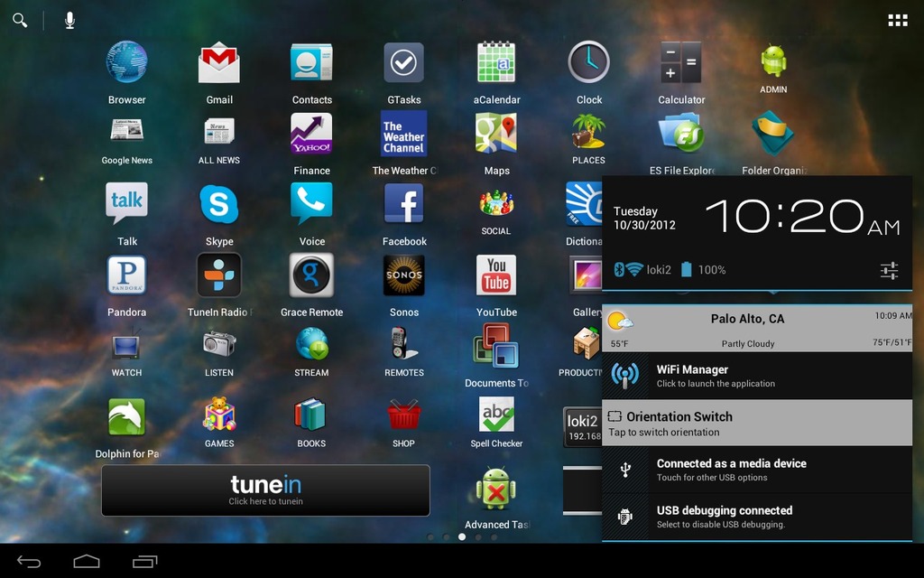Viewport: 924px width, 578px height.
Task: Open quick settings sliders icon
Action: (x=889, y=270)
